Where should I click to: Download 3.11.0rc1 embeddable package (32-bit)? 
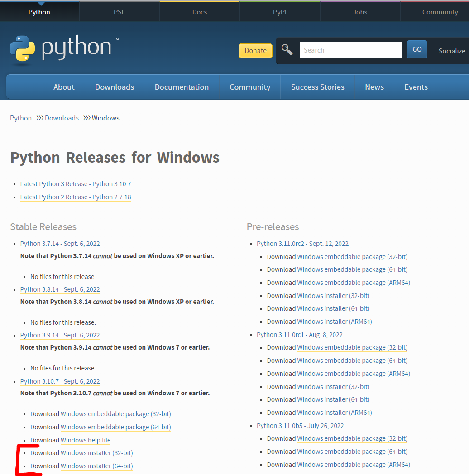[352, 347]
